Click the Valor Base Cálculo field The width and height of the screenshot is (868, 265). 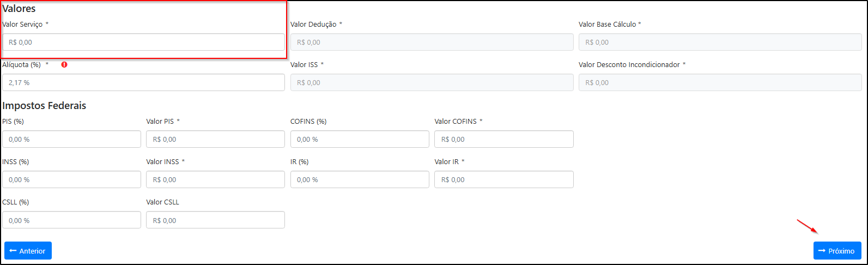coord(720,42)
